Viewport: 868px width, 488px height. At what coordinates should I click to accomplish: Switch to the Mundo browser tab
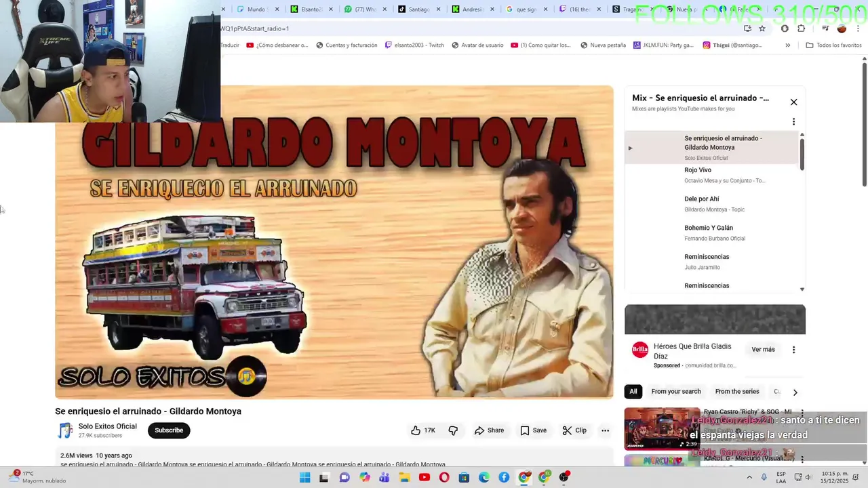click(x=256, y=9)
